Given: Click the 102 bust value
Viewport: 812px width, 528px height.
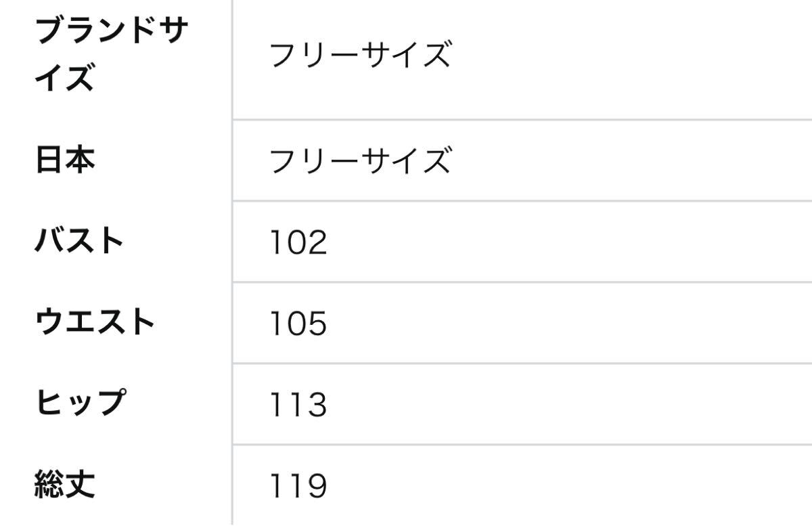Looking at the screenshot, I should pyautogui.click(x=298, y=242).
